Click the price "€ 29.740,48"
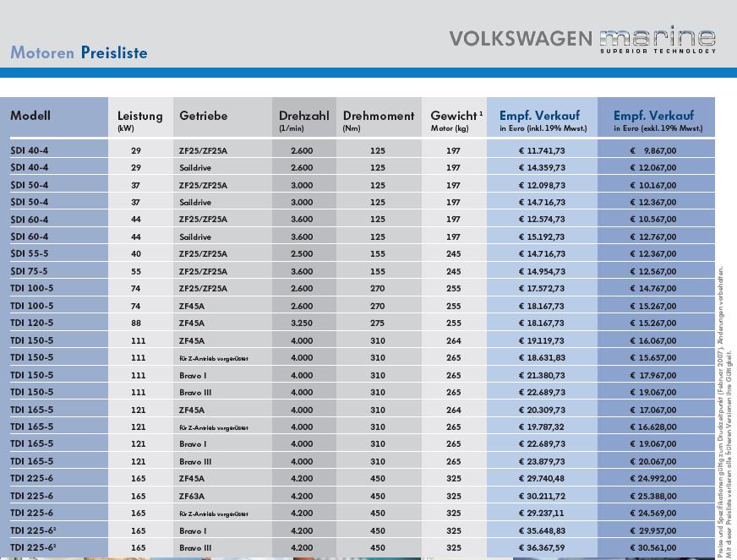Viewport: 737px width, 560px height. click(542, 479)
